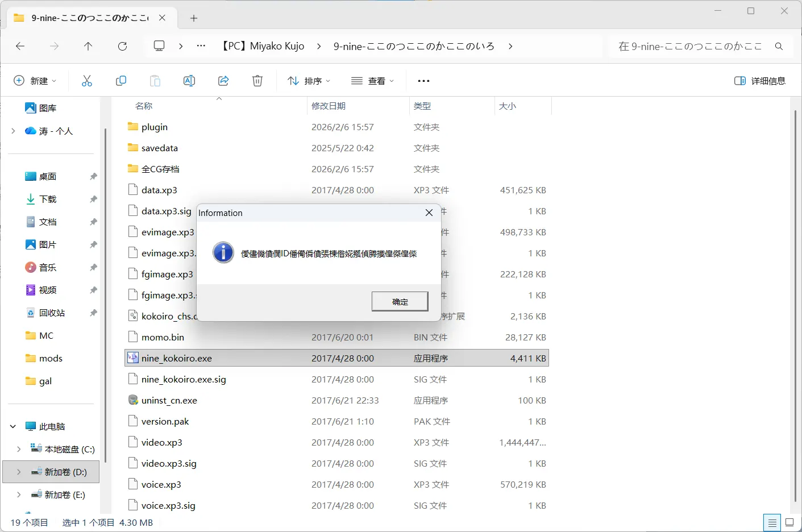
Task: Switch to large icons view in status bar
Action: tap(789, 522)
